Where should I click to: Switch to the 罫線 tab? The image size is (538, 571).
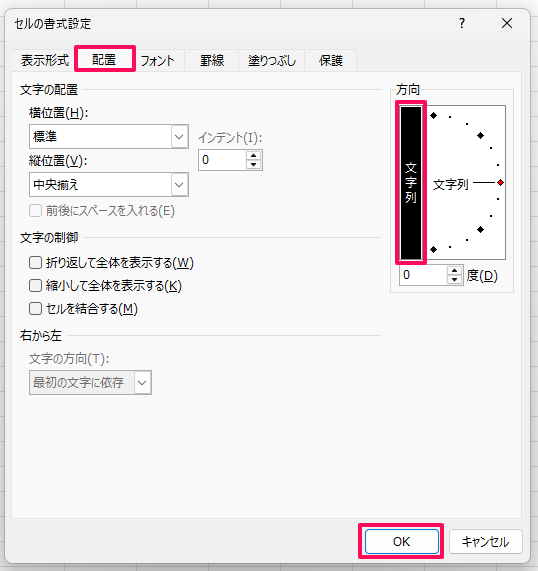[x=212, y=60]
